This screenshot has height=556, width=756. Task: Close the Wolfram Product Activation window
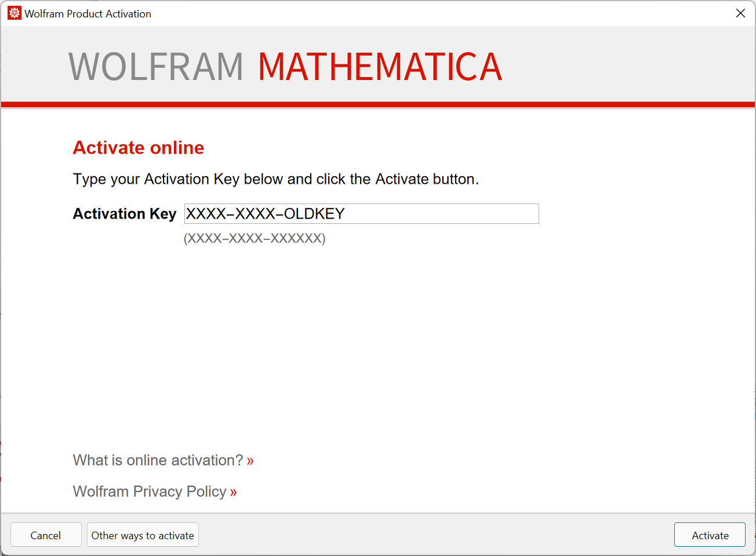pos(740,13)
